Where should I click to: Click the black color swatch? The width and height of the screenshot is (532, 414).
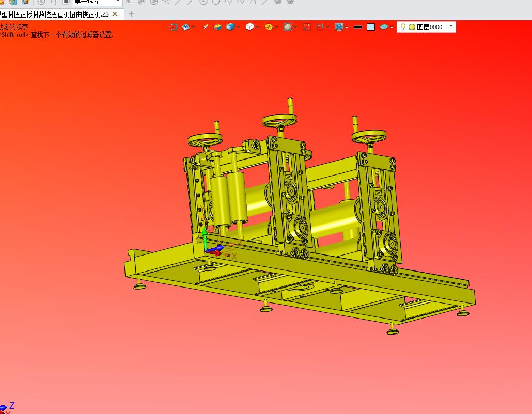point(357,27)
